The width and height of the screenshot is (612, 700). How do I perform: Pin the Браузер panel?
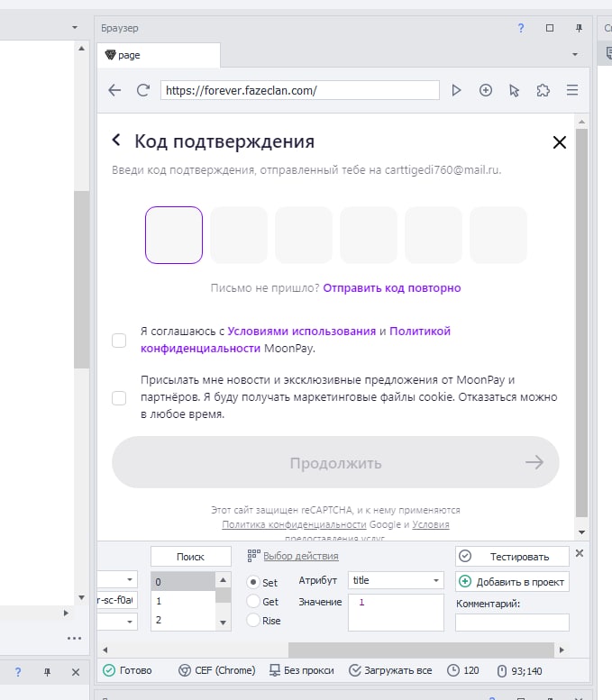(x=579, y=28)
